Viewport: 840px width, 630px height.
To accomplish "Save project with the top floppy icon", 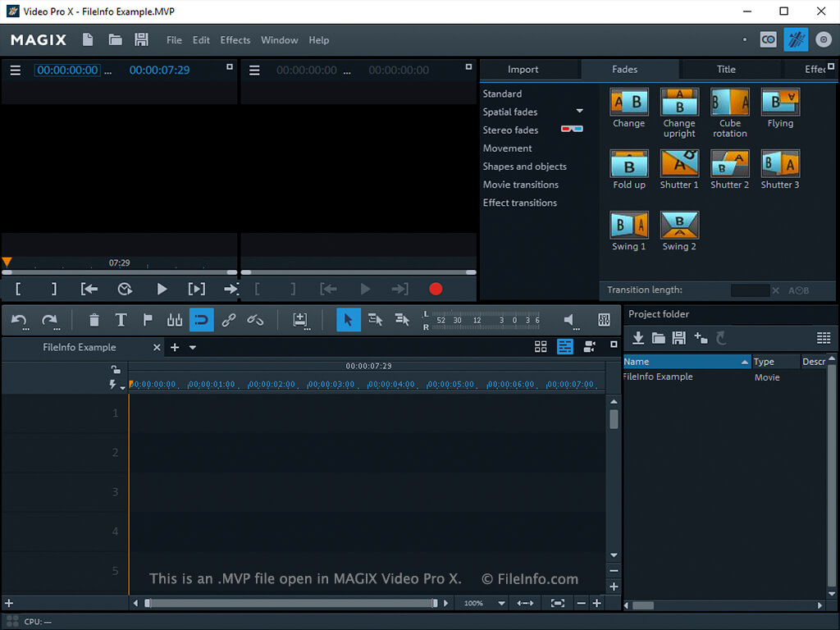I will (141, 39).
